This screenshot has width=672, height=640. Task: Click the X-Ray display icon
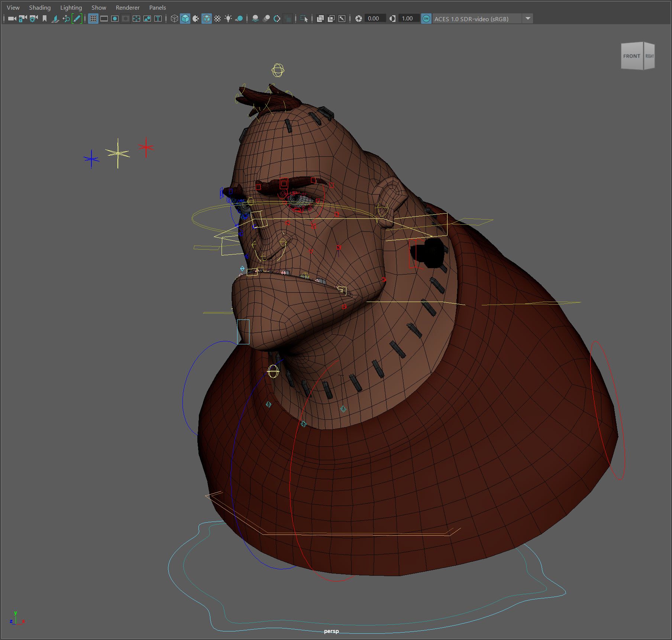pos(320,19)
